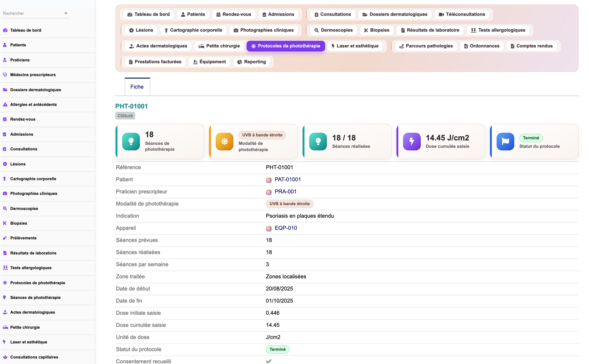589x364 pixels.
Task: Click the sun icon in Modalité card
Action: tap(224, 141)
